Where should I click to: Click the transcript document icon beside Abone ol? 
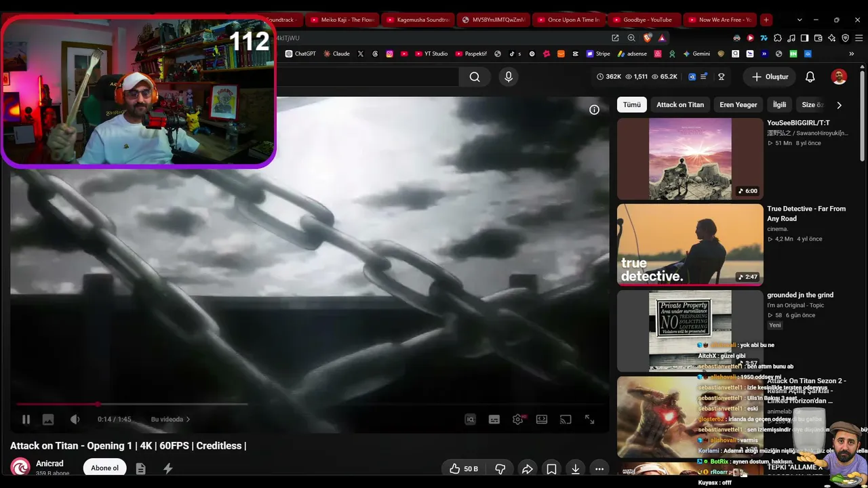140,468
